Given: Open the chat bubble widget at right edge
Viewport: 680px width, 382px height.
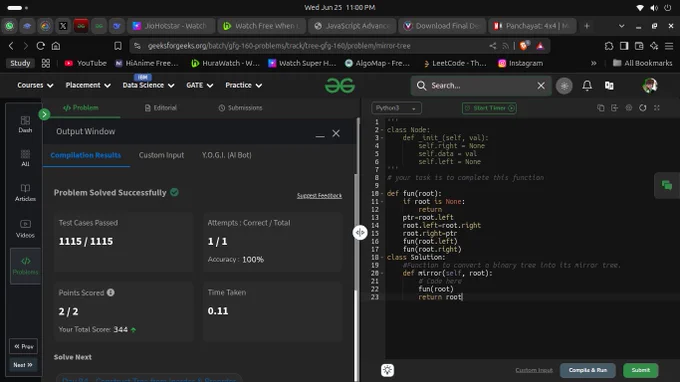Looking at the screenshot, I should click(x=667, y=186).
